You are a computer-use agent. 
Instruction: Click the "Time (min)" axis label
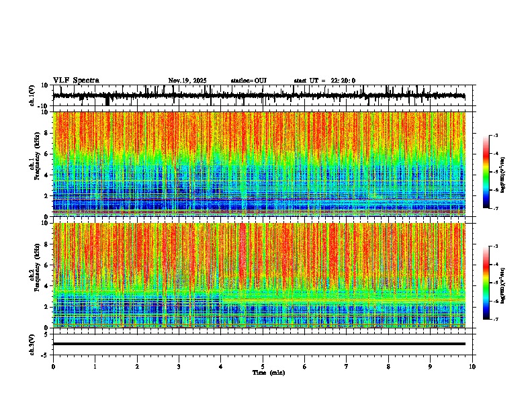coord(269,373)
